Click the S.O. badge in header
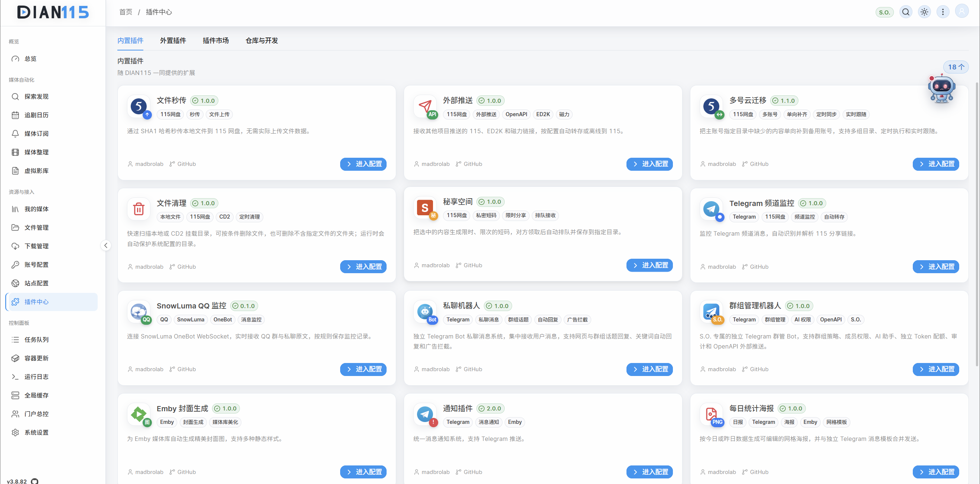This screenshot has width=980, height=484. pyautogui.click(x=885, y=12)
